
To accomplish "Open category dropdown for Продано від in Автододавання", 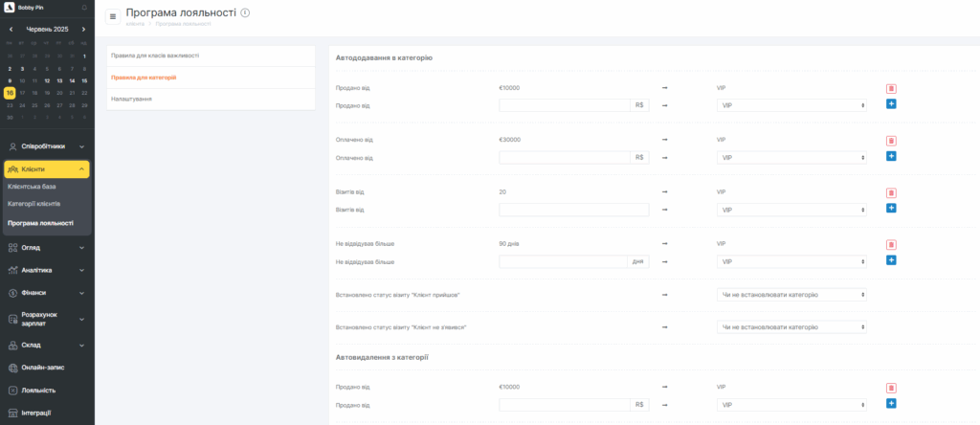I will [x=791, y=105].
